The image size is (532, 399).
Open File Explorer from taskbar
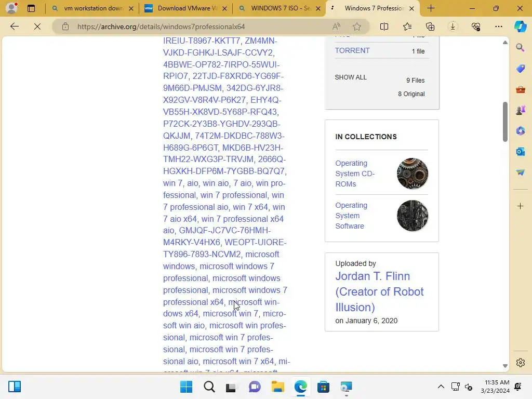pos(277,387)
